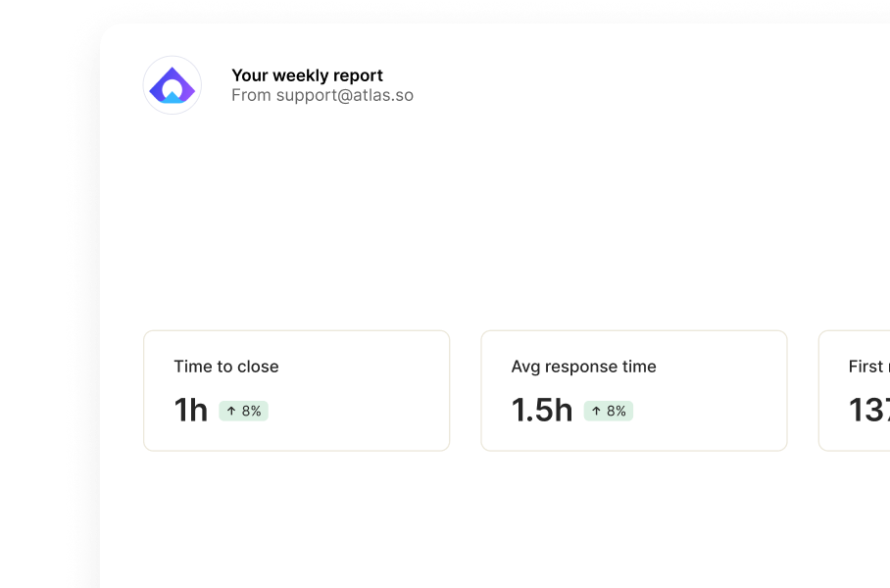Click the up arrow in Time to close badge
890x588 pixels.
(231, 411)
